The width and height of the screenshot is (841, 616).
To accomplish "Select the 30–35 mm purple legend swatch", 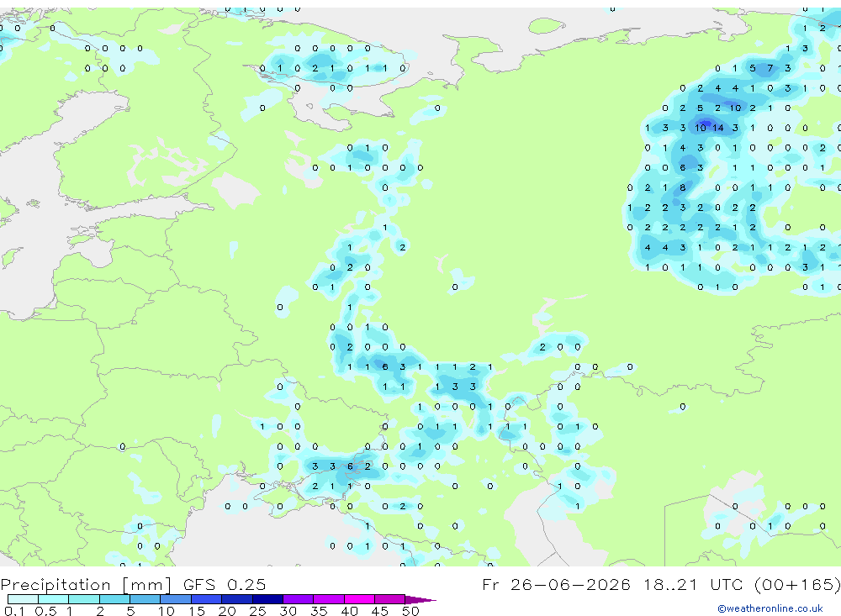I will click(299, 599).
